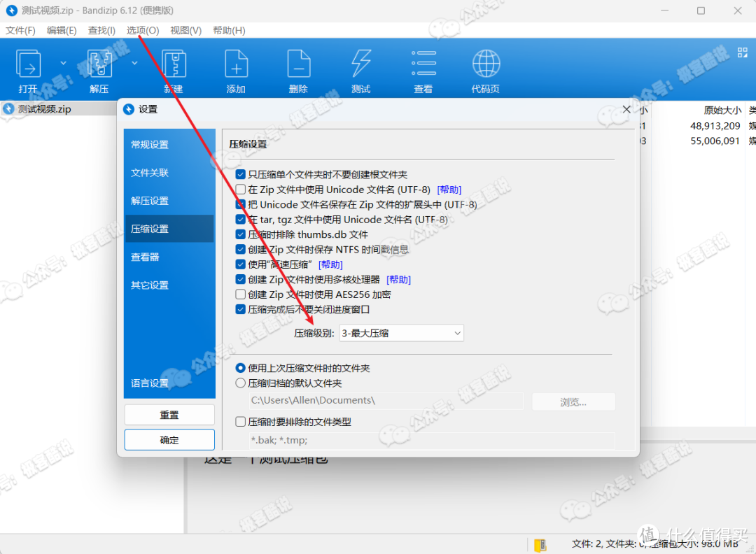Click the Delete (删除) toolbar icon

[x=299, y=64]
